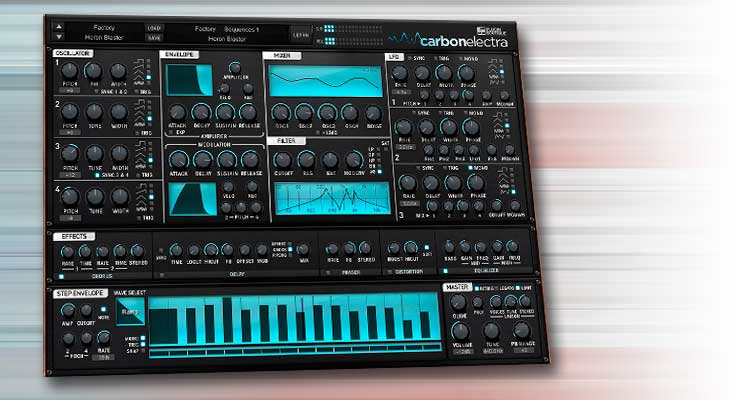Click the MASTER section label
The height and width of the screenshot is (400, 750).
pyautogui.click(x=457, y=287)
